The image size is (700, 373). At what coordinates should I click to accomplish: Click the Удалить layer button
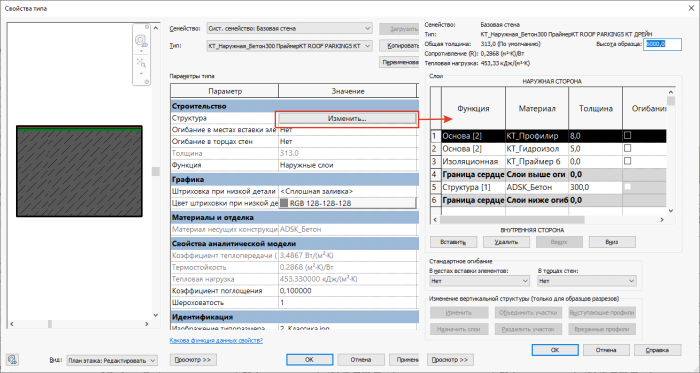click(x=506, y=242)
